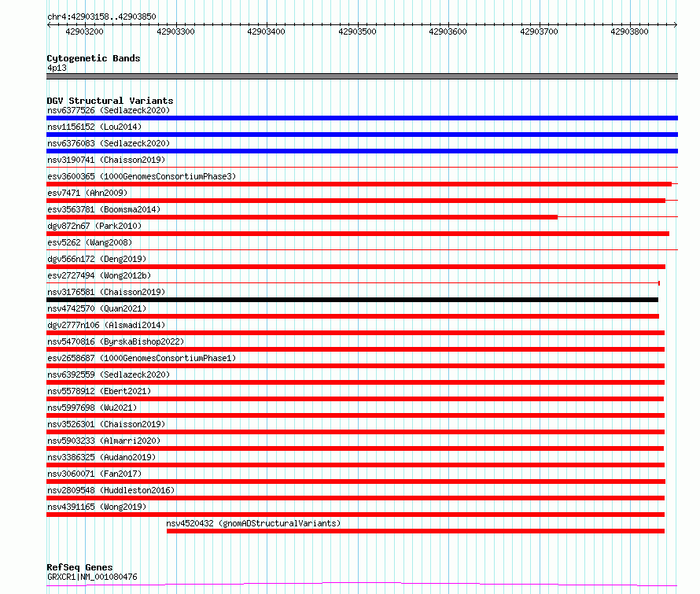Screen dimensions: 700x594
Task: Click the Cytogenetic Bands track title
Action: pos(94,58)
